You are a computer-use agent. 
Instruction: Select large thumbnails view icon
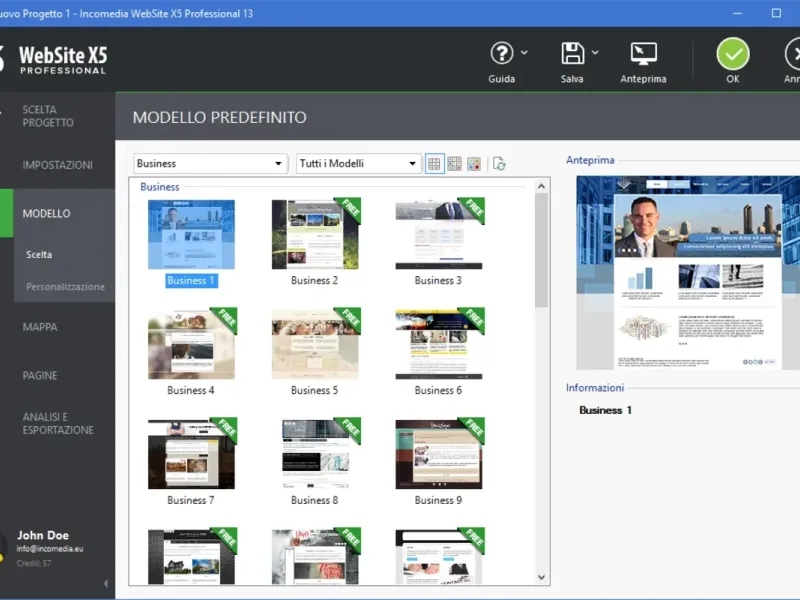click(x=434, y=164)
